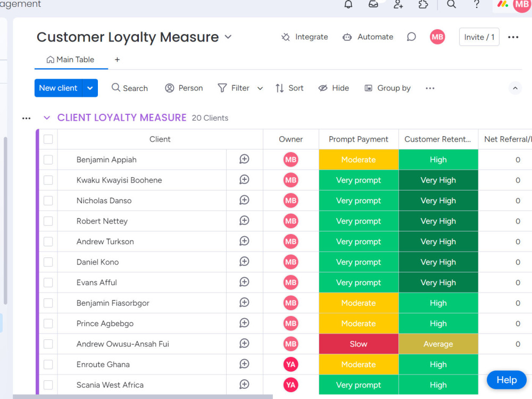Open more toolbar options ellipsis after Group by
Screen dimensions: 532x399
pos(430,88)
